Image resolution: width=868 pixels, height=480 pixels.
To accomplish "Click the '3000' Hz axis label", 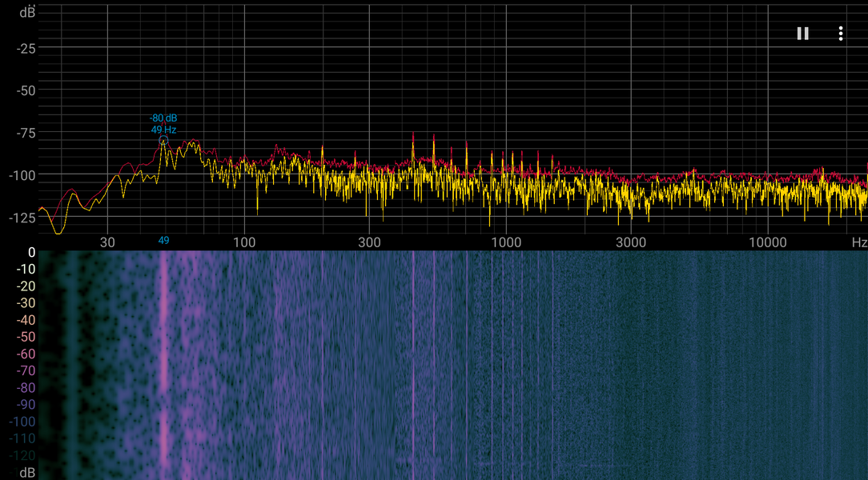I will coord(631,242).
